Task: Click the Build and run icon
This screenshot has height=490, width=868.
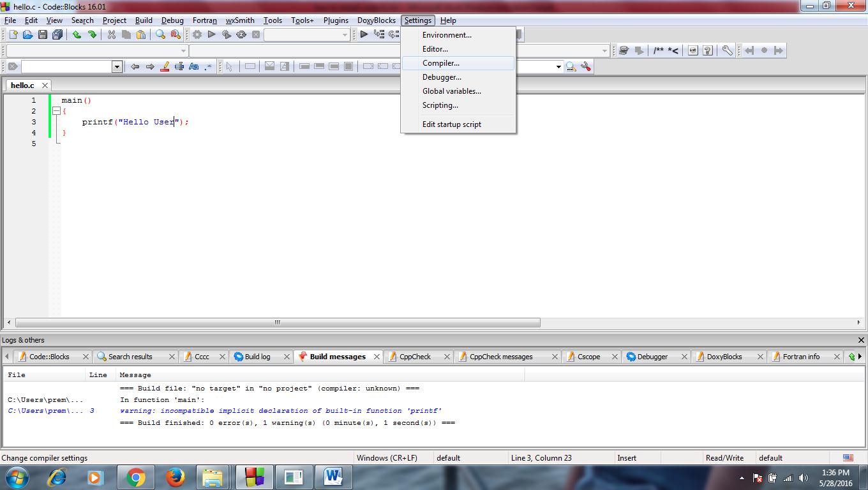Action: pos(227,34)
